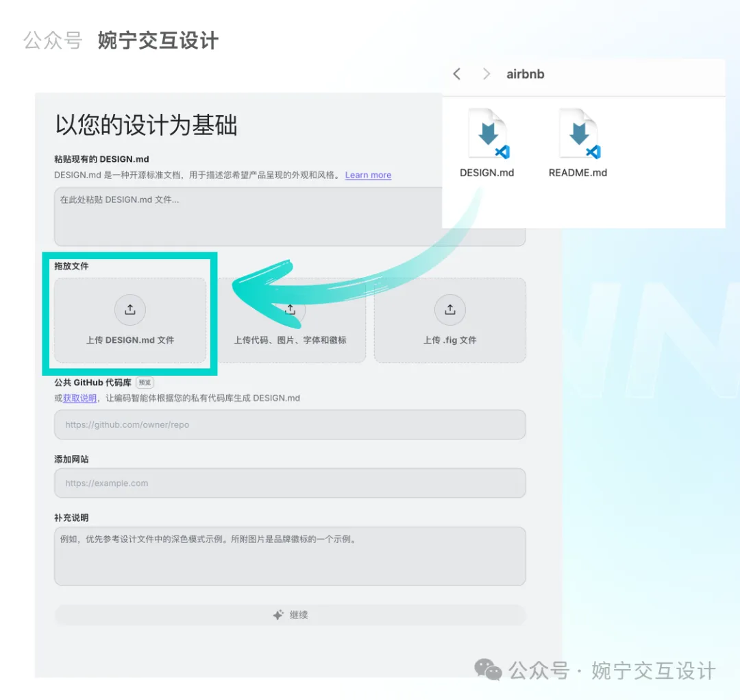The image size is (740, 700).
Task: Select the DESIGN.md file icon
Action: coord(488,134)
